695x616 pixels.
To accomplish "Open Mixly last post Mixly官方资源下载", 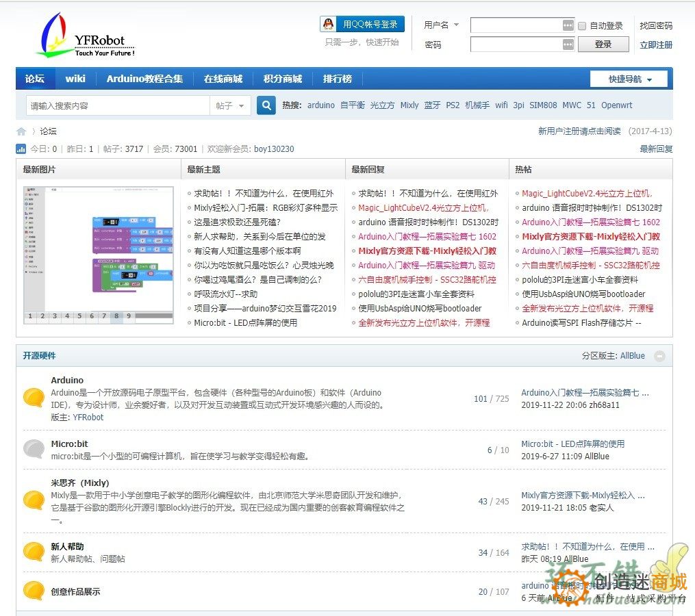I will [583, 495].
